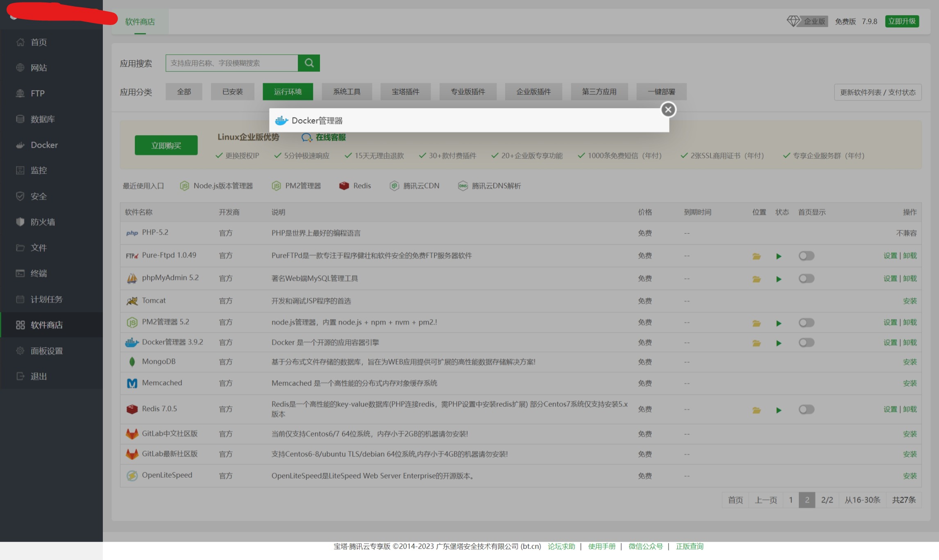Open Redis recent shortcut

(355, 186)
